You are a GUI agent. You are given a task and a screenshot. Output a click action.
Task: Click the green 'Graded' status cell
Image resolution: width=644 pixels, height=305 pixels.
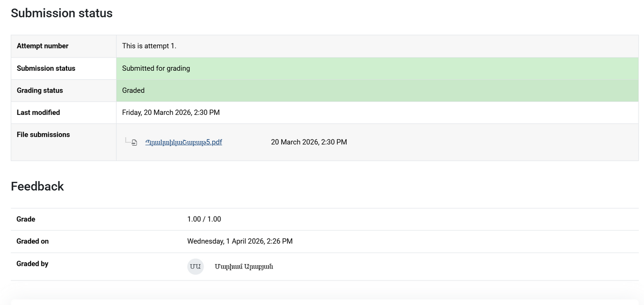377,90
